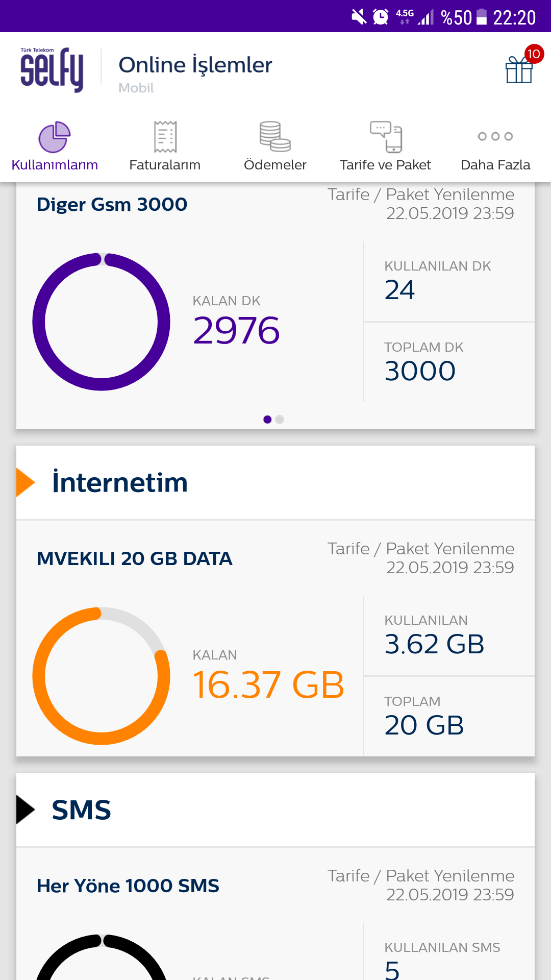Tap the Faturalarım tab label

coord(165,165)
